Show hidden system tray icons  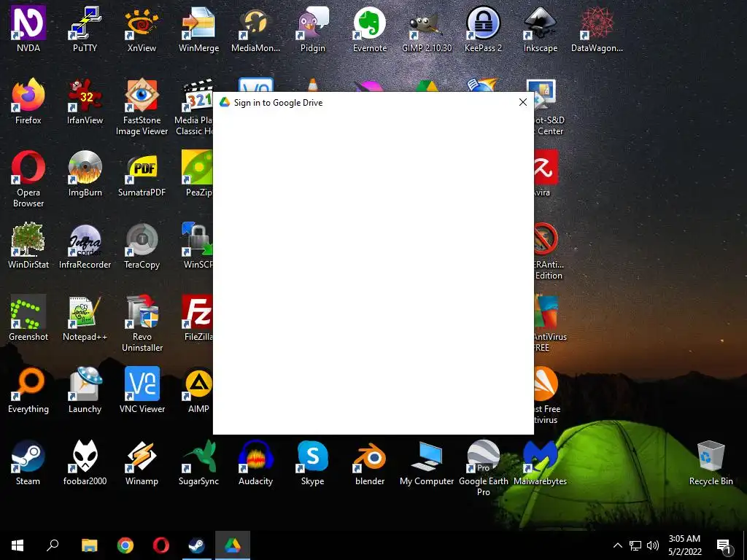tap(617, 545)
